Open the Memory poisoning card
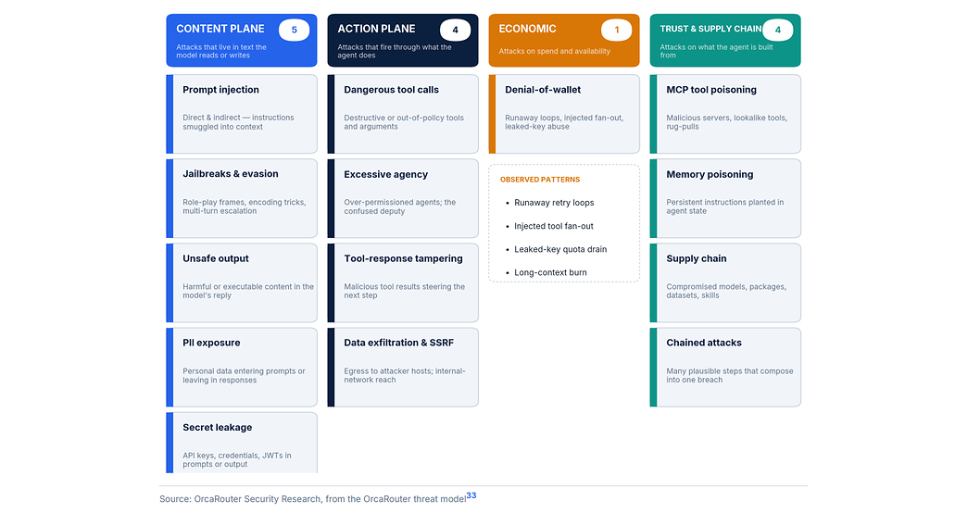 [x=725, y=198]
